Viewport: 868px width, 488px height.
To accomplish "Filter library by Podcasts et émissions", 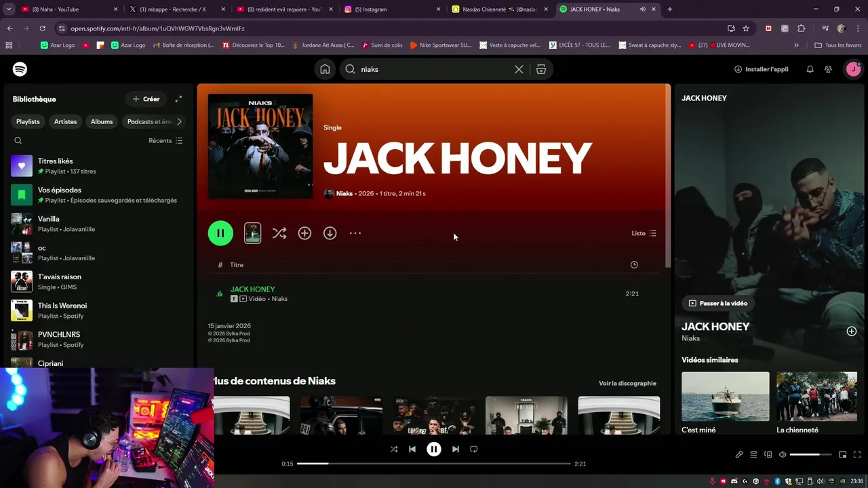I will pos(148,121).
